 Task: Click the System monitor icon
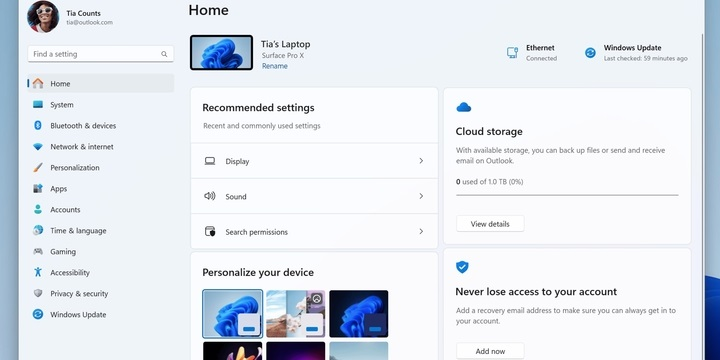coord(38,105)
